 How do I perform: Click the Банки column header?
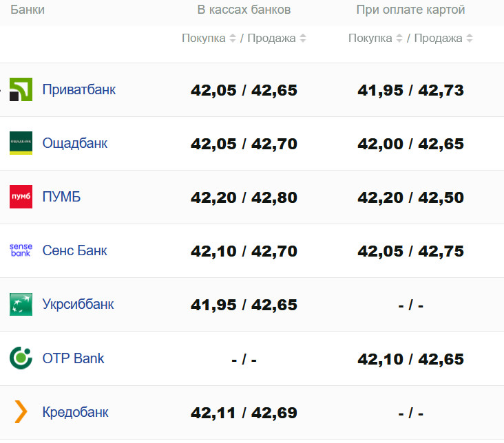[x=28, y=10]
